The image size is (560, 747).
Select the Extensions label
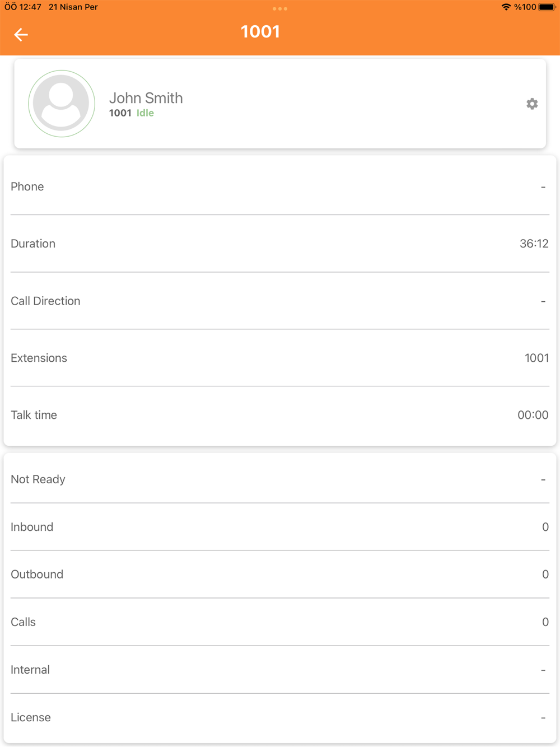click(39, 358)
